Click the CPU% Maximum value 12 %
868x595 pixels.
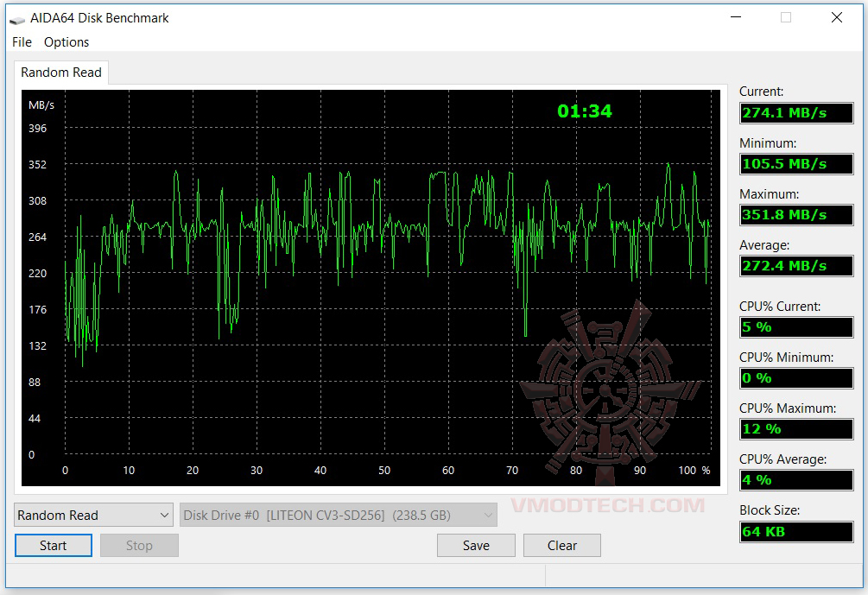(x=796, y=429)
